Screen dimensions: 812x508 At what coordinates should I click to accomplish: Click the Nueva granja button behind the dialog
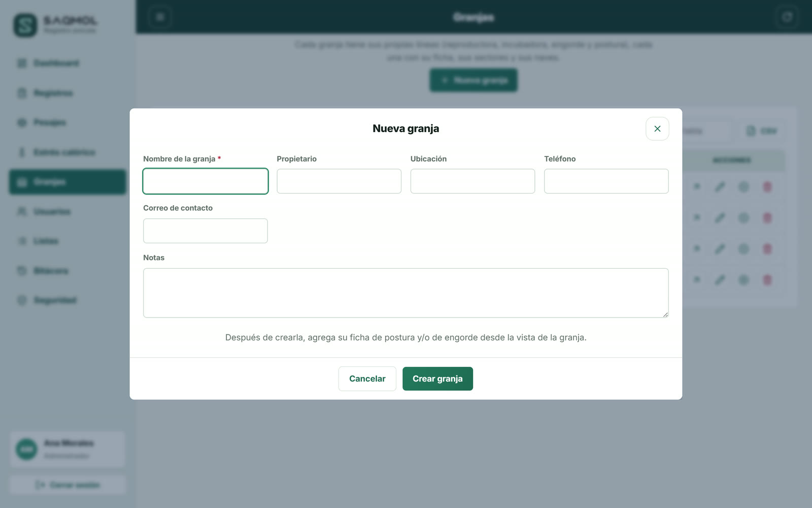pyautogui.click(x=473, y=80)
